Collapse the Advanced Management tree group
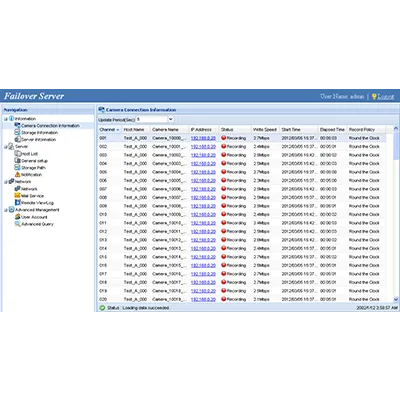The height and width of the screenshot is (400, 400). click(6, 210)
